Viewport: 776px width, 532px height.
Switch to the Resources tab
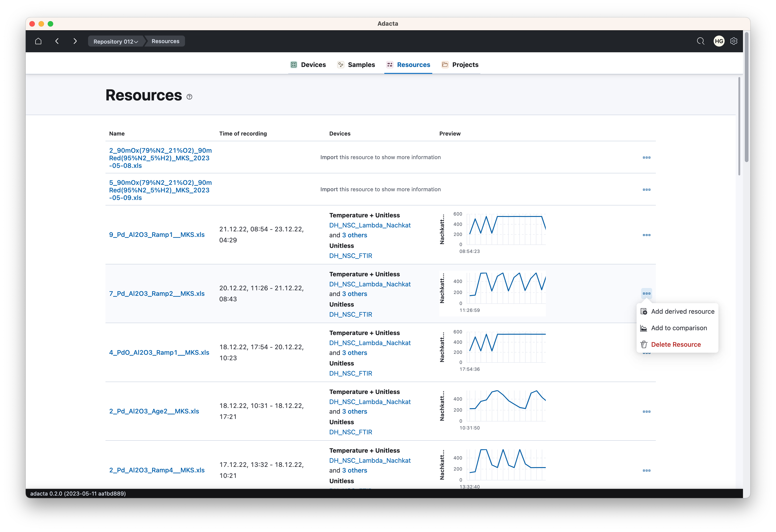[413, 65]
